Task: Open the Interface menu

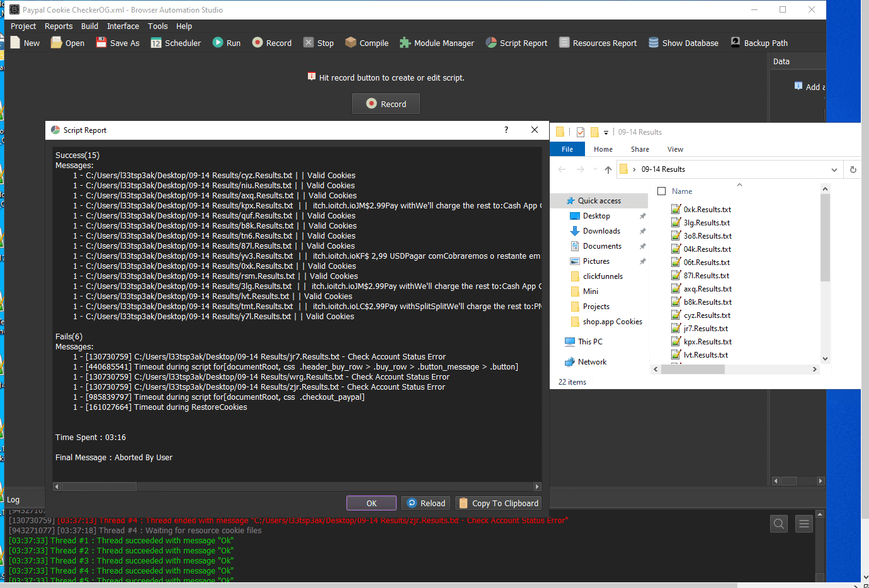Action: (x=123, y=26)
